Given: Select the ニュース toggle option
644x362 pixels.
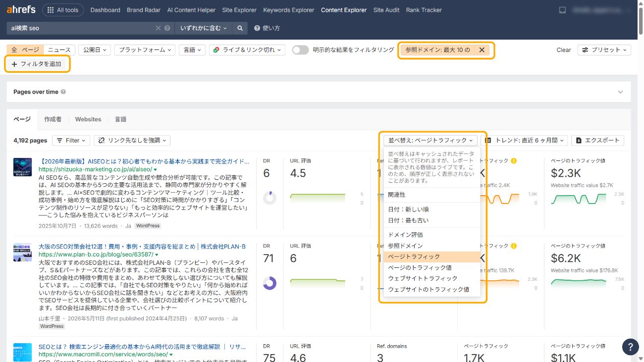Looking at the screenshot, I should click(x=59, y=50).
